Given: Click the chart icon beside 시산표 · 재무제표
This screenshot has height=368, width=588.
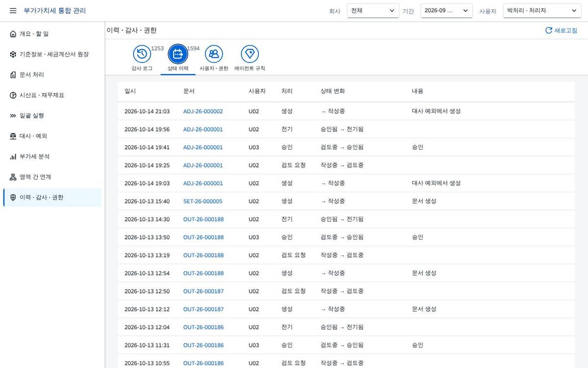Looking at the screenshot, I should click(13, 95).
